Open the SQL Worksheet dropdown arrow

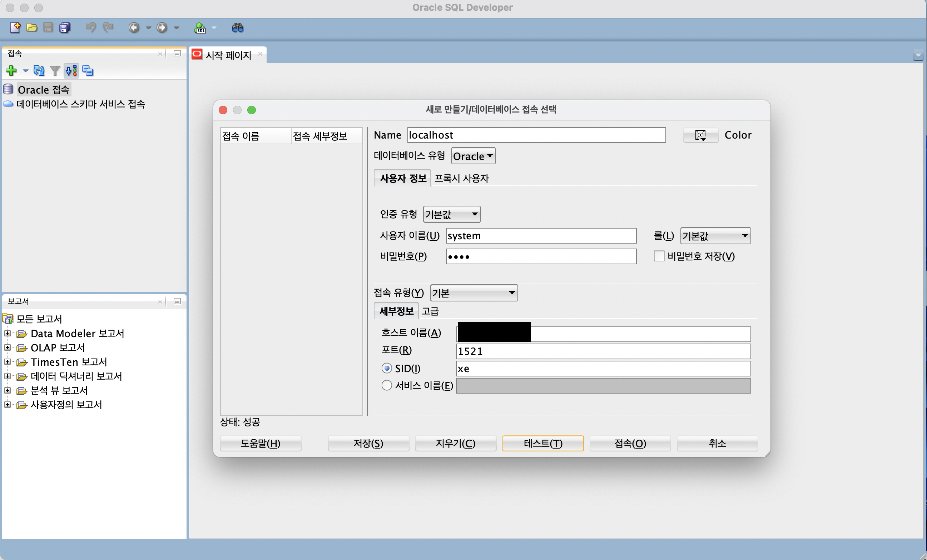(214, 28)
